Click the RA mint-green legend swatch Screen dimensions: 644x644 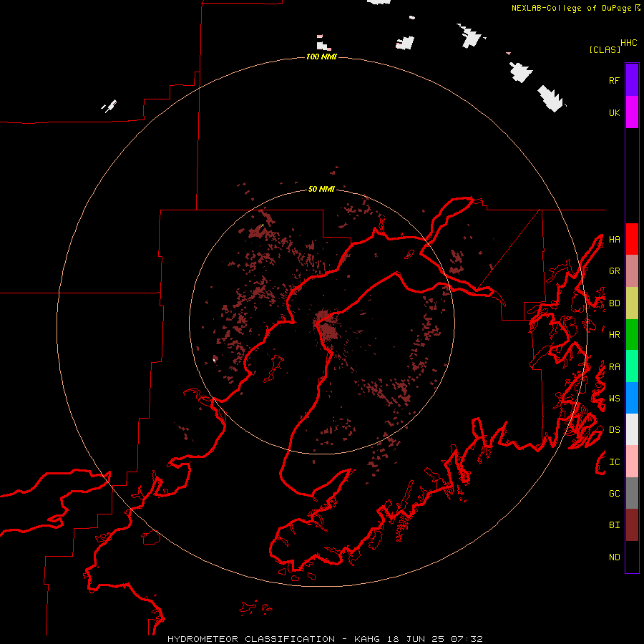click(632, 366)
